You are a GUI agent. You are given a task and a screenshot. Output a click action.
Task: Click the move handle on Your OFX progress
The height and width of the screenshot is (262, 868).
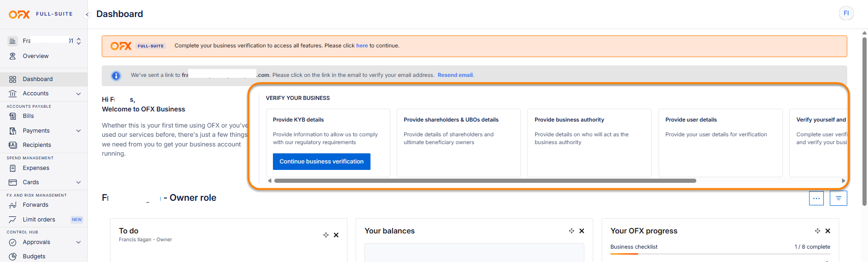tap(817, 231)
